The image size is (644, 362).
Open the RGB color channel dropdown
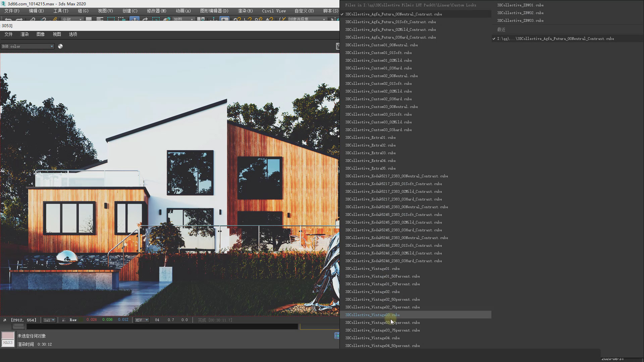click(28, 46)
